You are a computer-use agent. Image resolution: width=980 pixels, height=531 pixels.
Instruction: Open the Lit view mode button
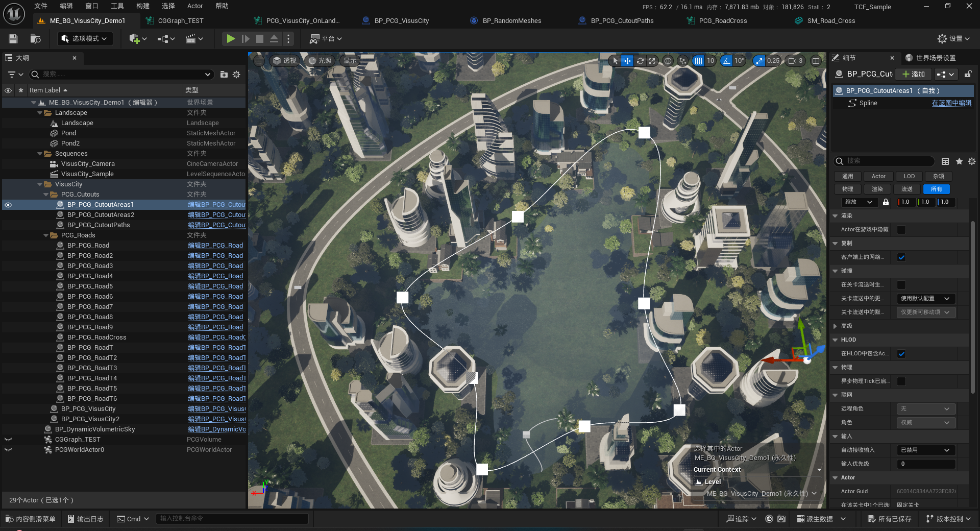(x=320, y=61)
